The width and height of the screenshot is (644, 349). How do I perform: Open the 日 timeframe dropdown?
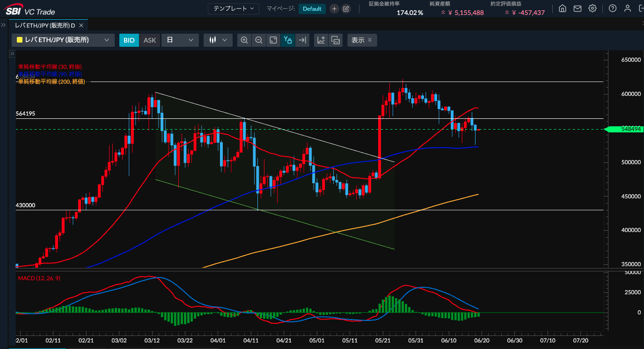pyautogui.click(x=180, y=40)
